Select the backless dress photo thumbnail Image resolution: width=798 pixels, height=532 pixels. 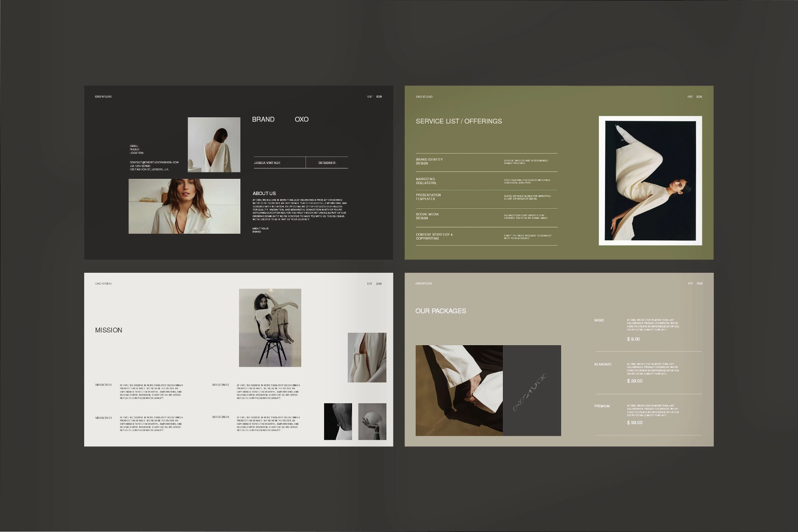pyautogui.click(x=214, y=145)
